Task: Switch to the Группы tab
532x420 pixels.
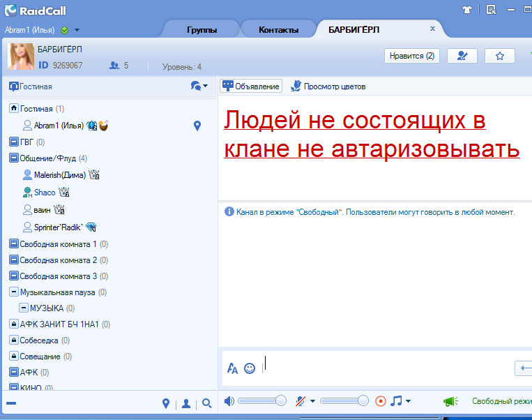Action: pyautogui.click(x=202, y=30)
